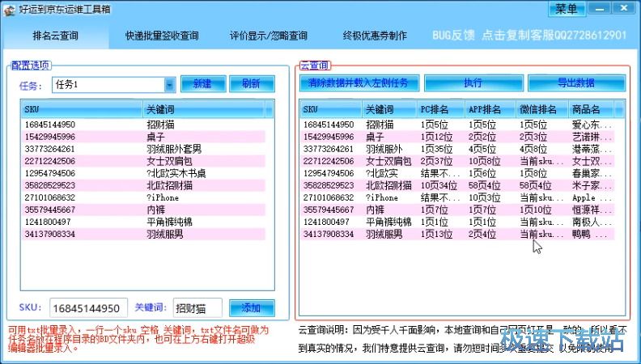Select the 排名云查询 tab
Screen dimensions: 641x364
[x=55, y=36]
